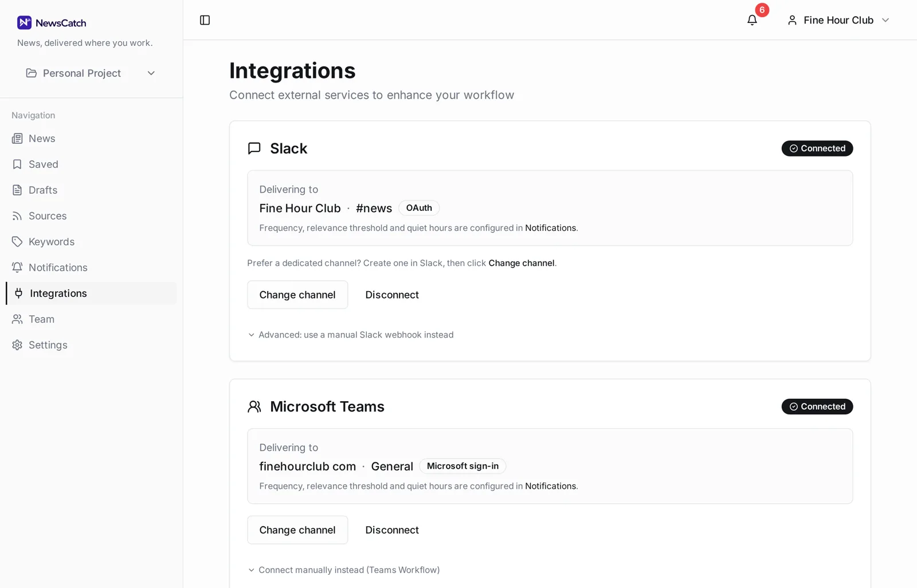Open Settings in the navigation

tap(91, 345)
